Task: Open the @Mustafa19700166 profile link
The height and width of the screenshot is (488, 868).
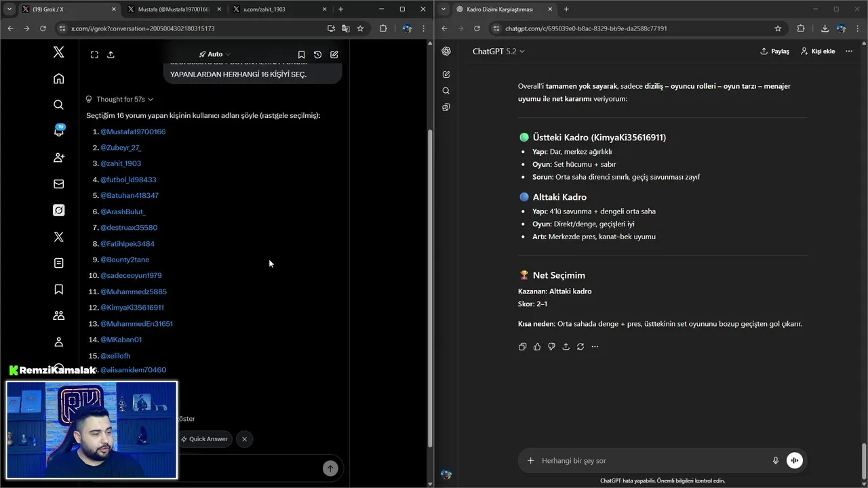Action: 133,131
